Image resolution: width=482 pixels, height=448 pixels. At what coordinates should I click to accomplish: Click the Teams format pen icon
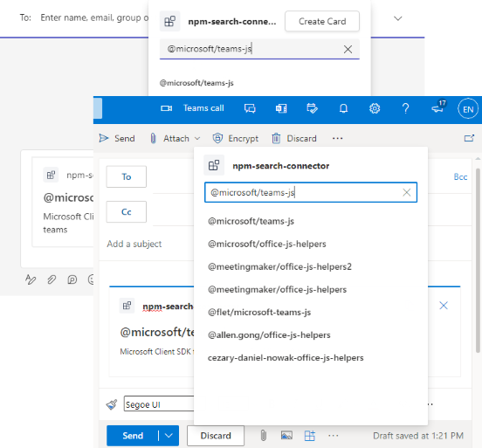point(31,279)
